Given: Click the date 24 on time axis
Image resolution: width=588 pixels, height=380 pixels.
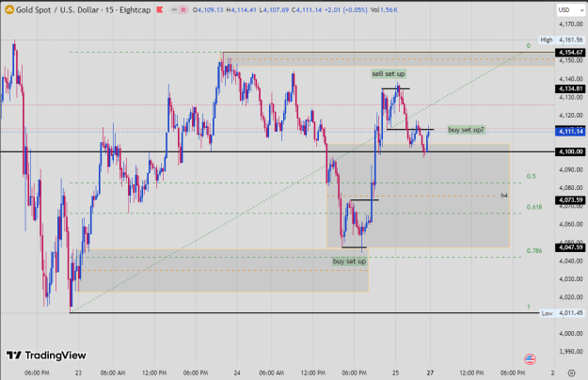Looking at the screenshot, I should [237, 372].
